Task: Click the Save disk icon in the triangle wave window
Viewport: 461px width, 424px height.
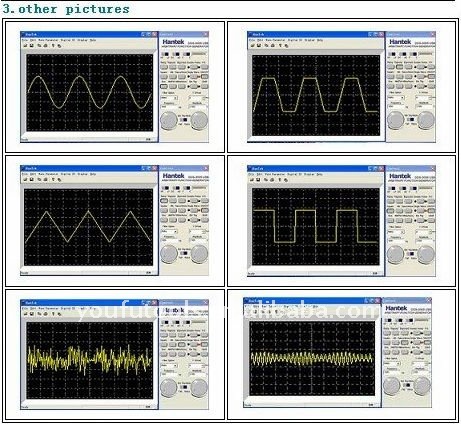Action: click(x=32, y=179)
